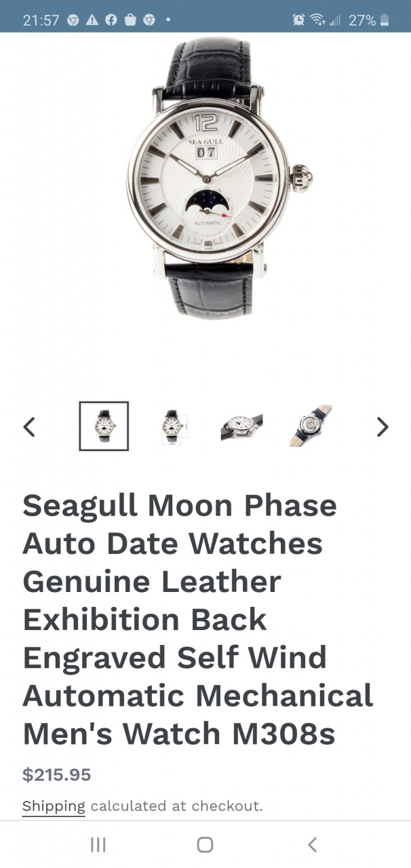Viewport: 411px width, 868px height.
Task: Tap the Facebook notification icon in status bar
Action: pyautogui.click(x=111, y=20)
